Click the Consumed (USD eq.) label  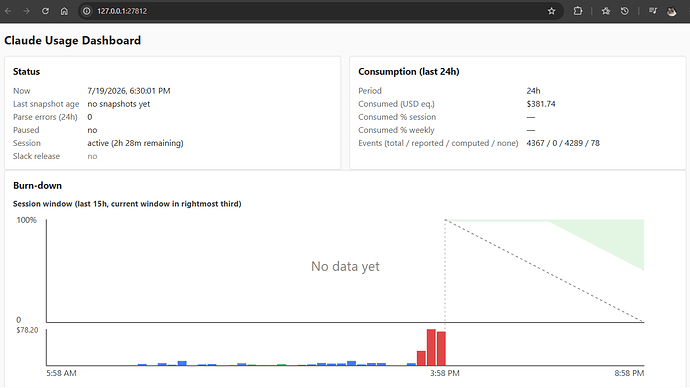coord(396,104)
